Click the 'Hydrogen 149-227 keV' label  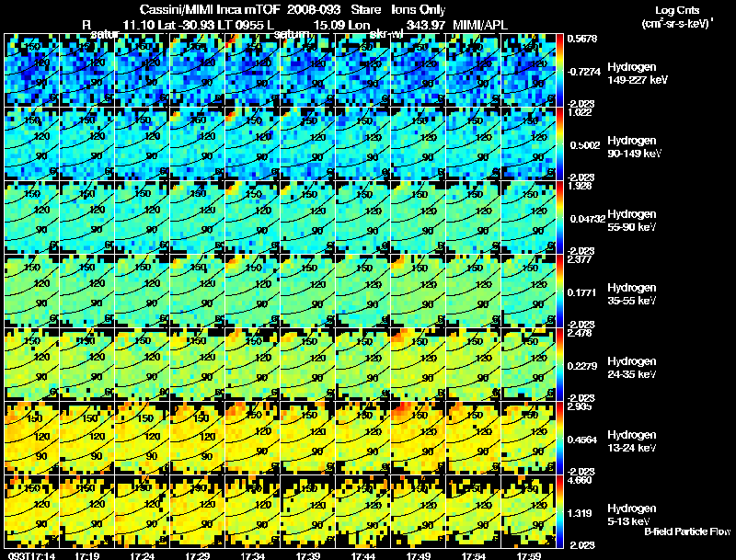638,74
